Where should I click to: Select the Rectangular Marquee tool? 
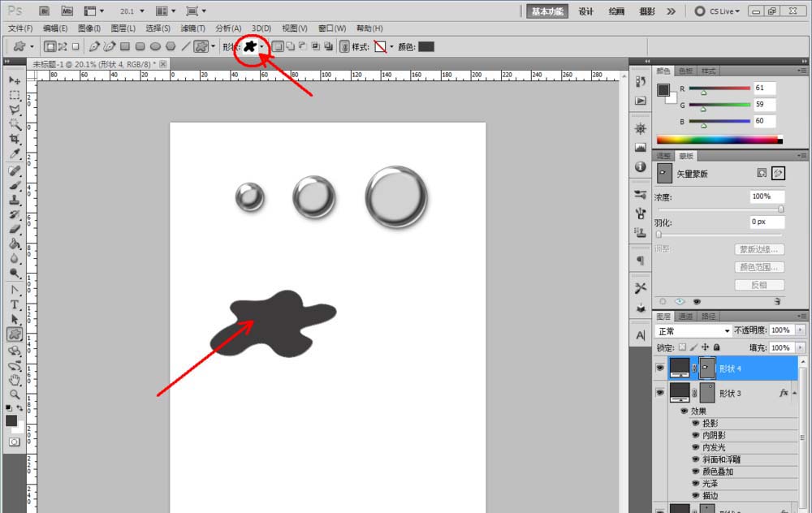click(15, 95)
